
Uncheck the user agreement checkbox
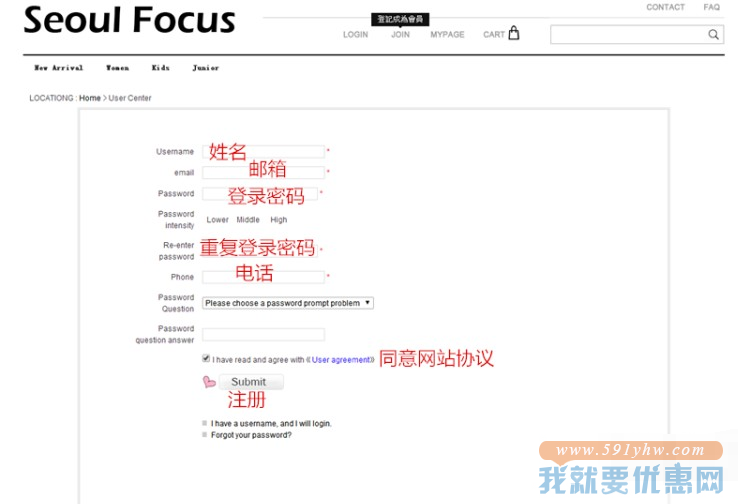[x=206, y=359]
